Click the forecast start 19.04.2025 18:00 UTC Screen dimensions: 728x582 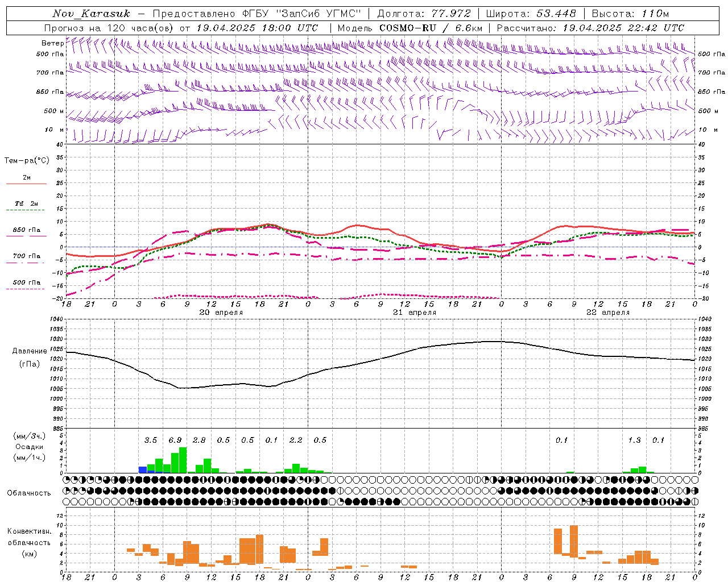coord(257,28)
